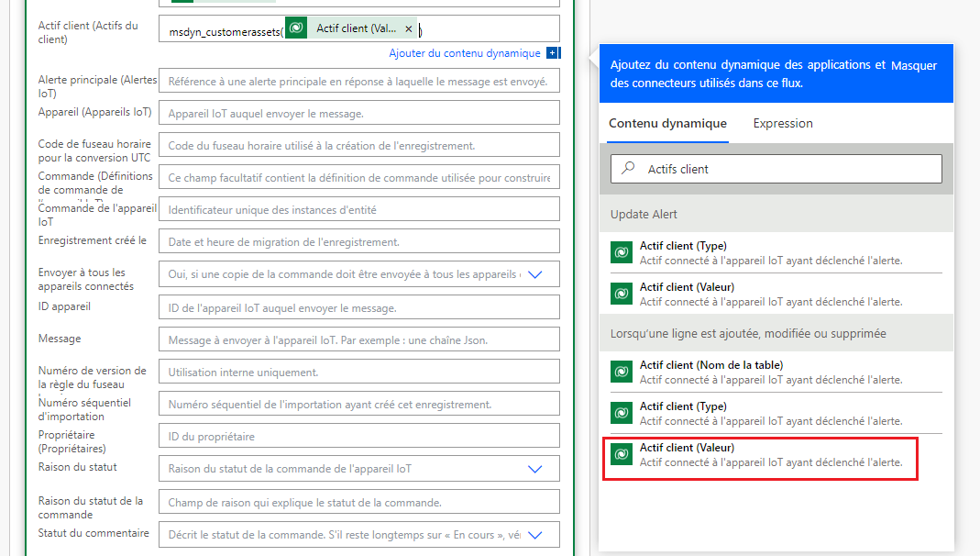Focus the dynamic content search box
980x556 pixels.
coord(776,169)
